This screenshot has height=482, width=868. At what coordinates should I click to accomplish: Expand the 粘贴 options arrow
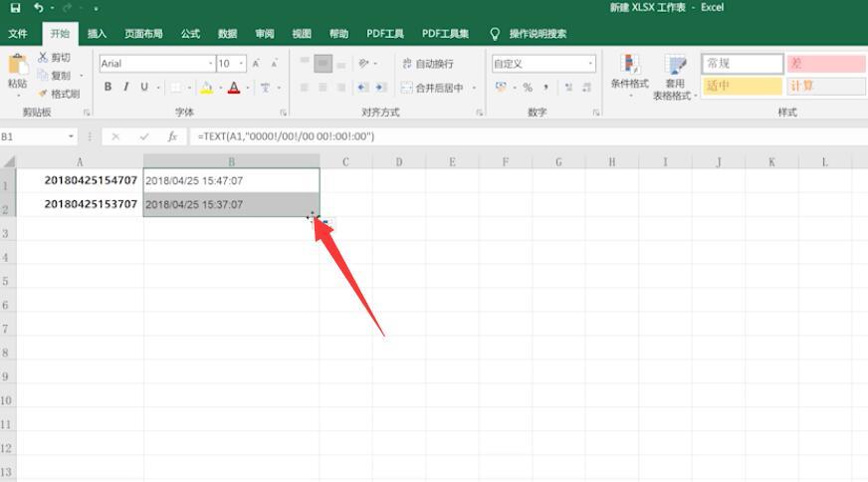tap(18, 96)
